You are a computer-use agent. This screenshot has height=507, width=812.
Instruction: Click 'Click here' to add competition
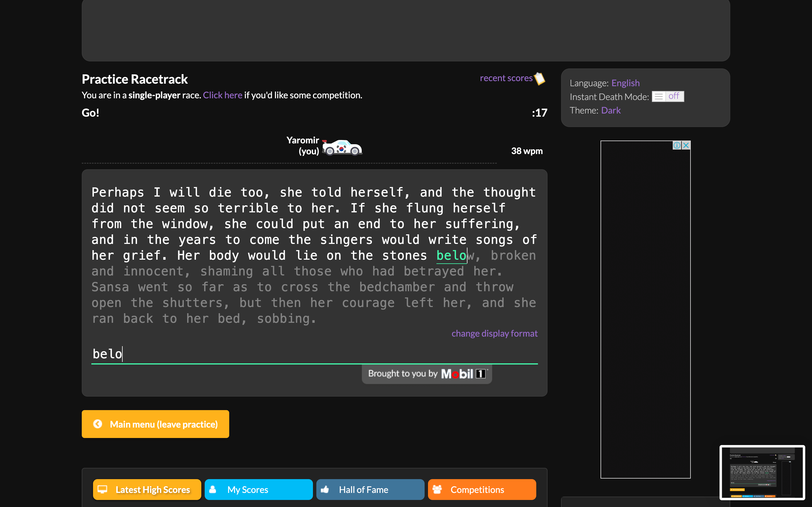(222, 95)
